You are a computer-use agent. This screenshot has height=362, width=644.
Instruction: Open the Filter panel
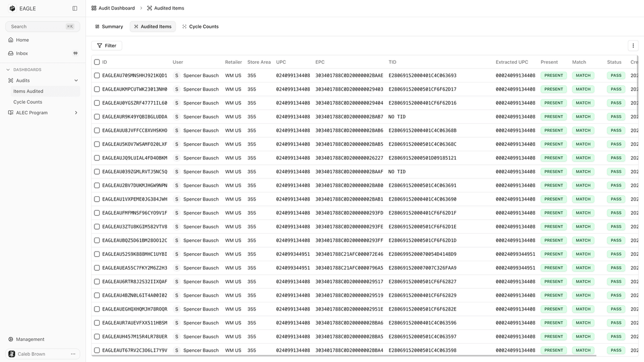(106, 46)
